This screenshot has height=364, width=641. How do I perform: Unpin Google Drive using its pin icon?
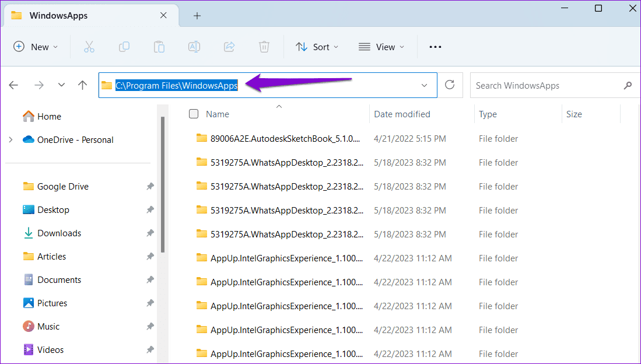click(150, 187)
